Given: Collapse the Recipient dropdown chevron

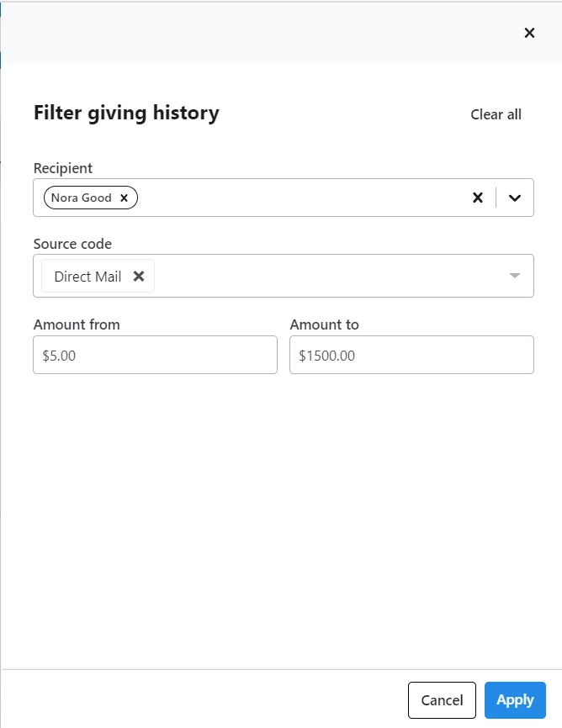Looking at the screenshot, I should [515, 198].
